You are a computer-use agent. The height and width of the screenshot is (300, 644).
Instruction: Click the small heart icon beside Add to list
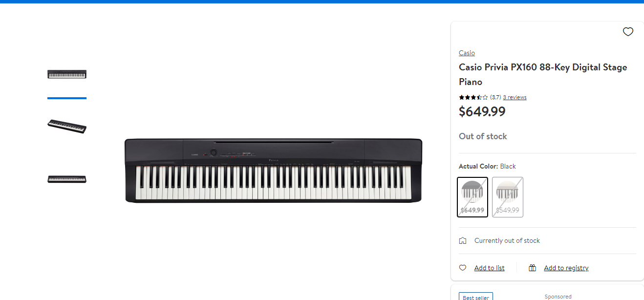pos(463,268)
